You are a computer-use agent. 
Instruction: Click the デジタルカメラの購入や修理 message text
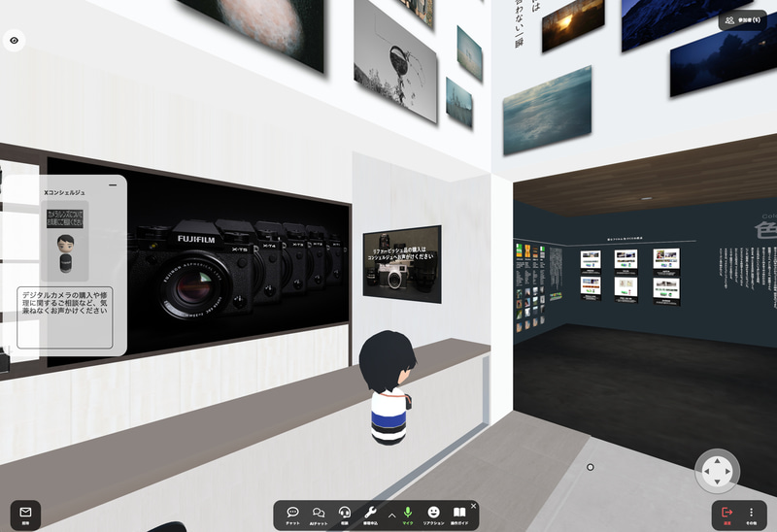coord(65,303)
